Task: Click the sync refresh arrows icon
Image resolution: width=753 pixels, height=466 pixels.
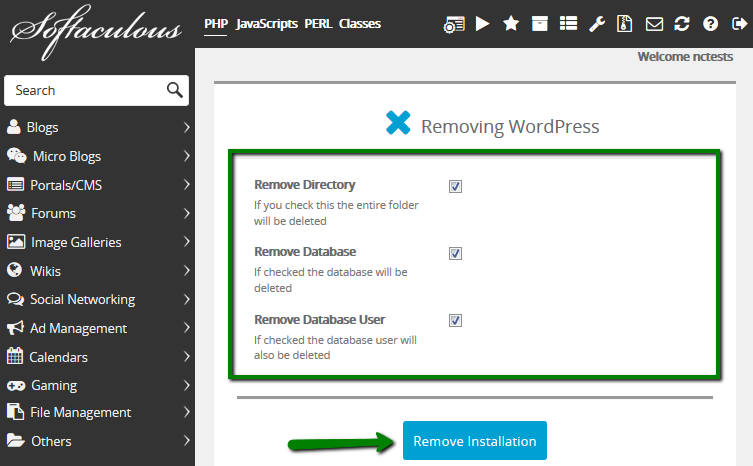Action: click(682, 24)
